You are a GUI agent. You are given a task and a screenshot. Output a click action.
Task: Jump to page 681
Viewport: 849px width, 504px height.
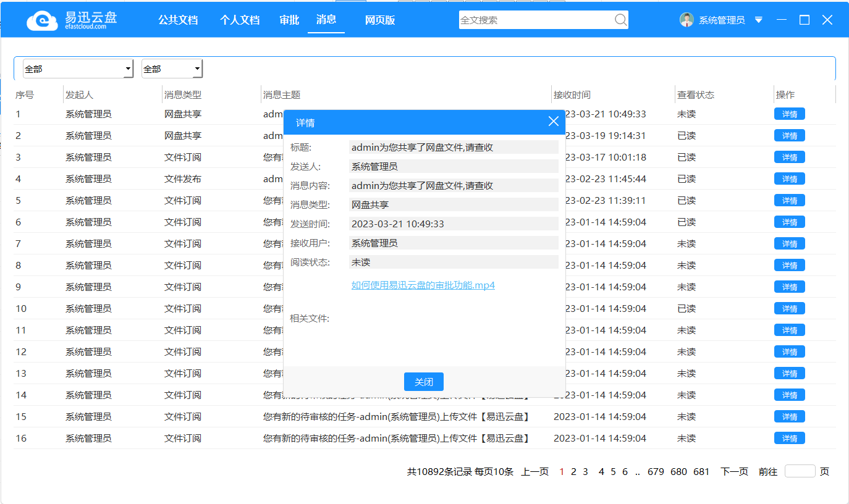701,471
